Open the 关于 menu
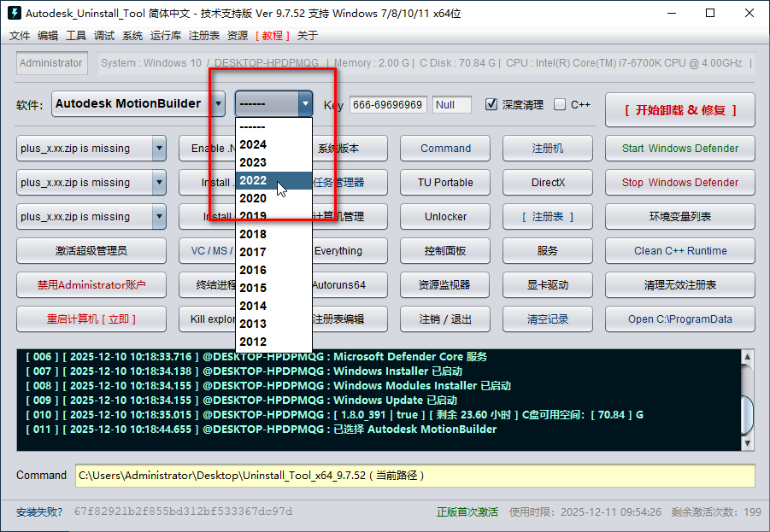The height and width of the screenshot is (532, 770). tap(308, 35)
